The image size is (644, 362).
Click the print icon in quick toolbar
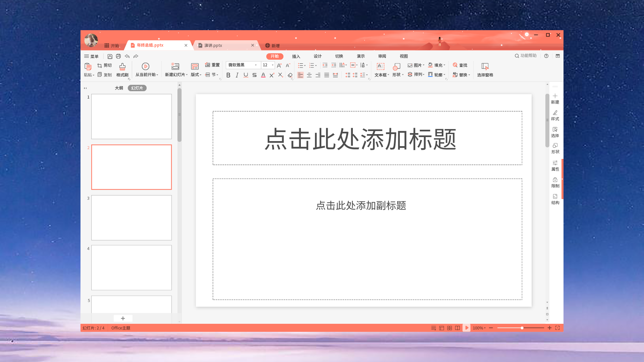click(118, 56)
